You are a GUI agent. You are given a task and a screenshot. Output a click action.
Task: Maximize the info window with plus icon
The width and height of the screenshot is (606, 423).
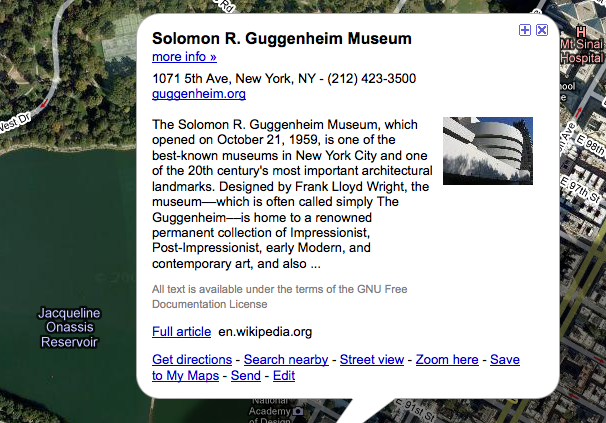(526, 31)
